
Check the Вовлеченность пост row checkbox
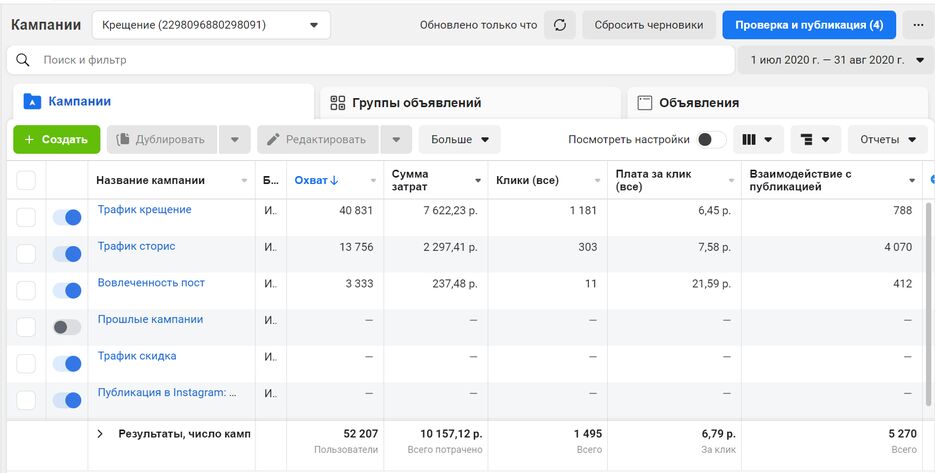pos(26,290)
